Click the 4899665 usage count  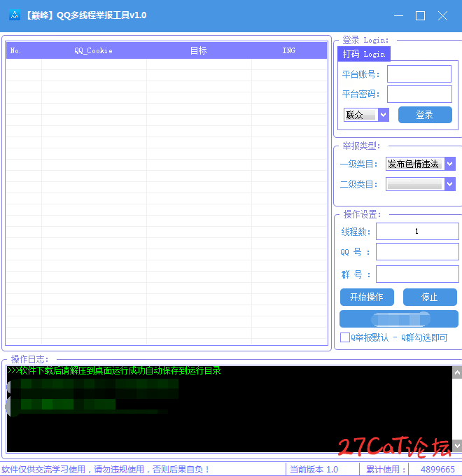click(437, 469)
